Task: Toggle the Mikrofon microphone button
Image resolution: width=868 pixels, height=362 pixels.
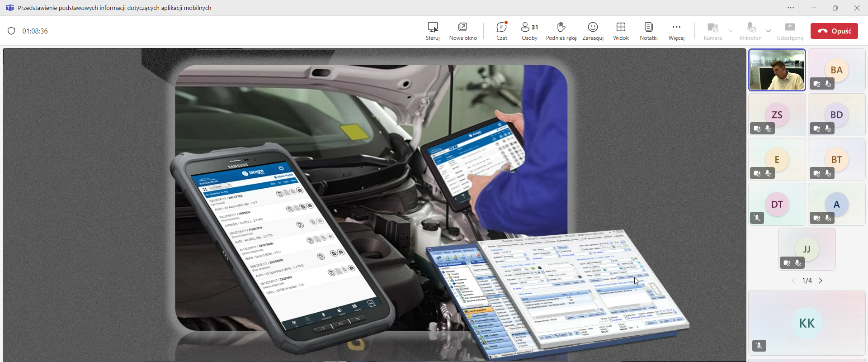Action: [750, 31]
